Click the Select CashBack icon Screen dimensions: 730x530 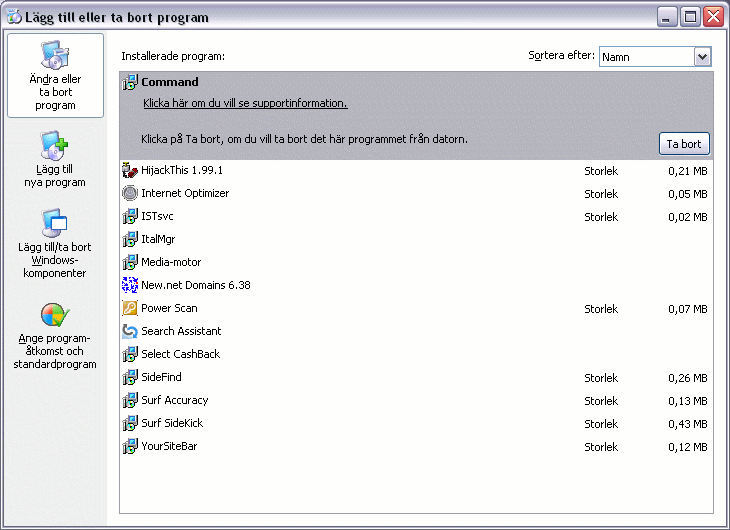click(x=130, y=354)
